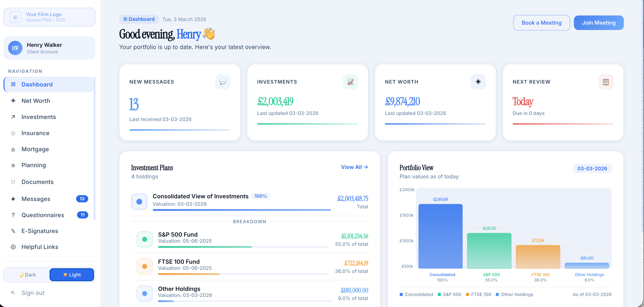Click the Helpful Links plus-circle icon

click(13, 247)
